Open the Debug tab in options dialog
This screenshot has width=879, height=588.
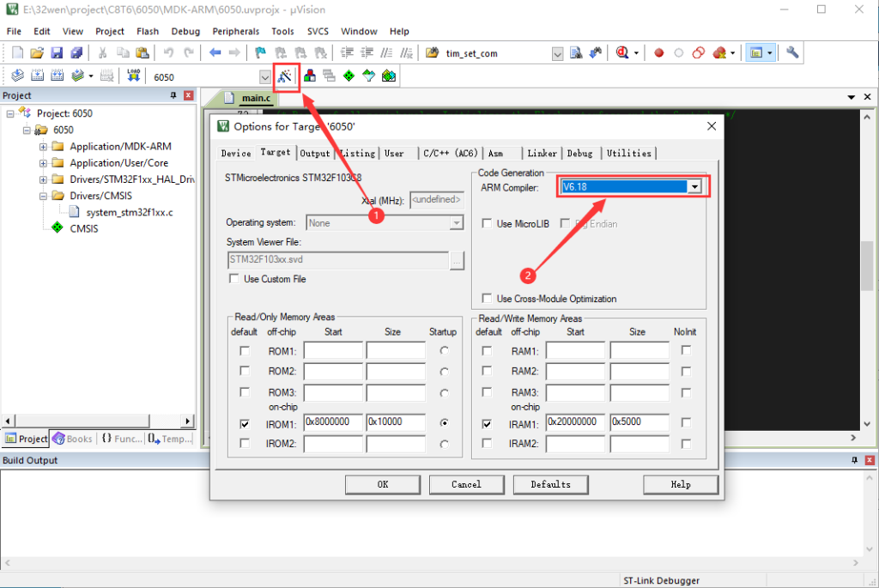click(x=579, y=153)
